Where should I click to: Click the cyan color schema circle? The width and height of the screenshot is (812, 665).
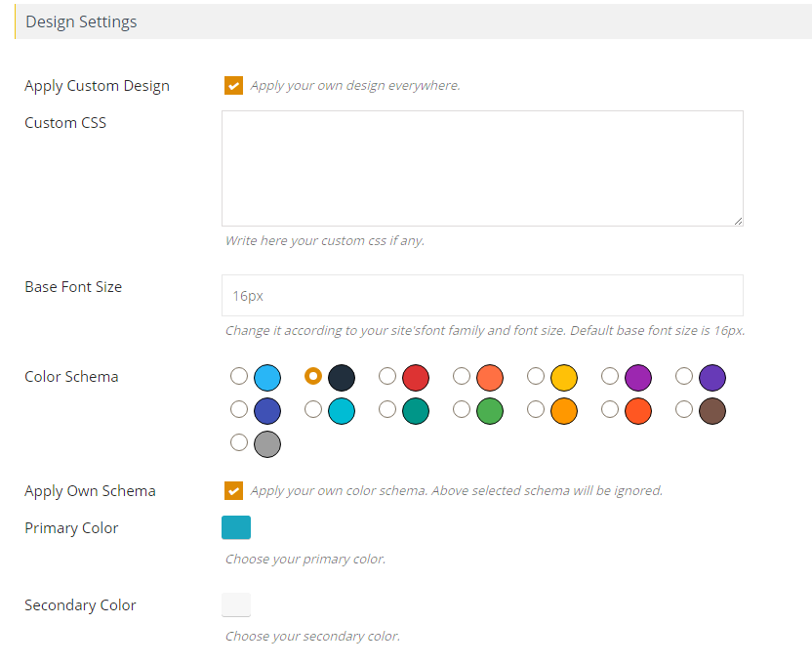coord(342,411)
